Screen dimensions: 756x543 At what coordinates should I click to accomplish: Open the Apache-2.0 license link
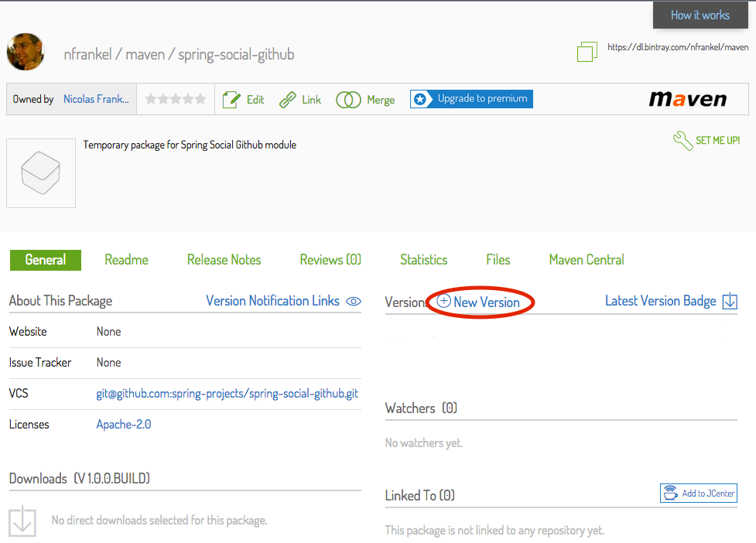point(124,425)
